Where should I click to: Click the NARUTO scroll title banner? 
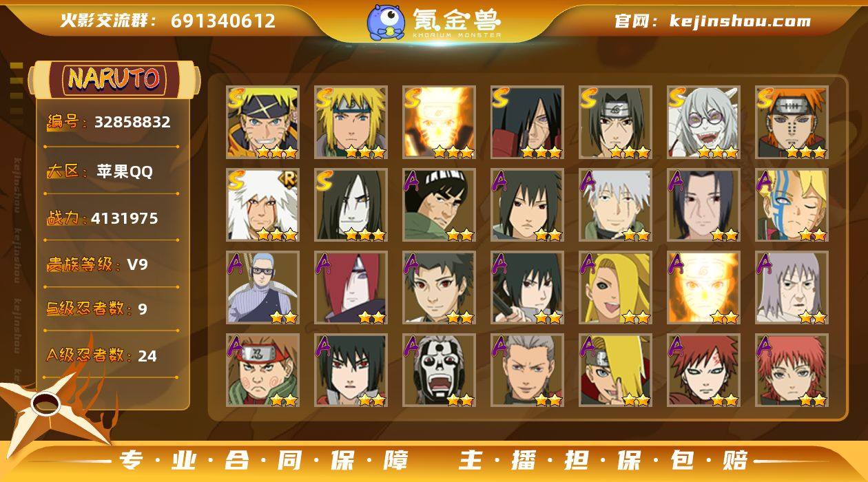coord(114,79)
